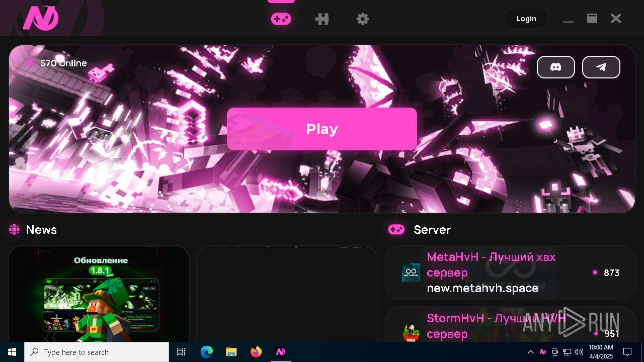Click the 570 Online status indicator
Screen dimensions: 644x362
(57, 63)
